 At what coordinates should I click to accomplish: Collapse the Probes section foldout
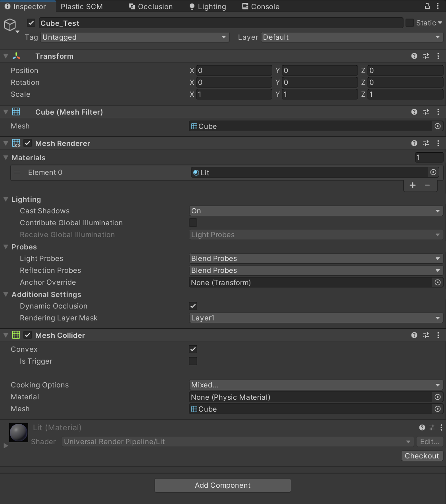(x=6, y=247)
